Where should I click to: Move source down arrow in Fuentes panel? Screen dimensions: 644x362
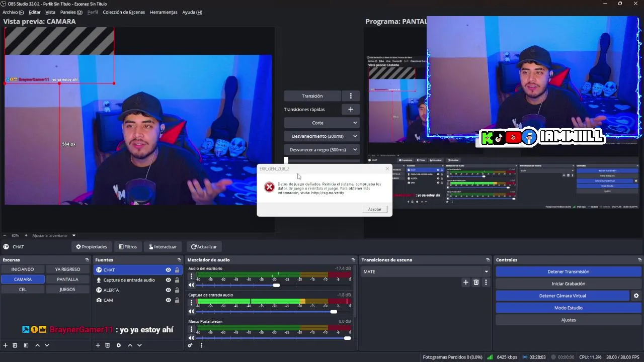(139, 345)
